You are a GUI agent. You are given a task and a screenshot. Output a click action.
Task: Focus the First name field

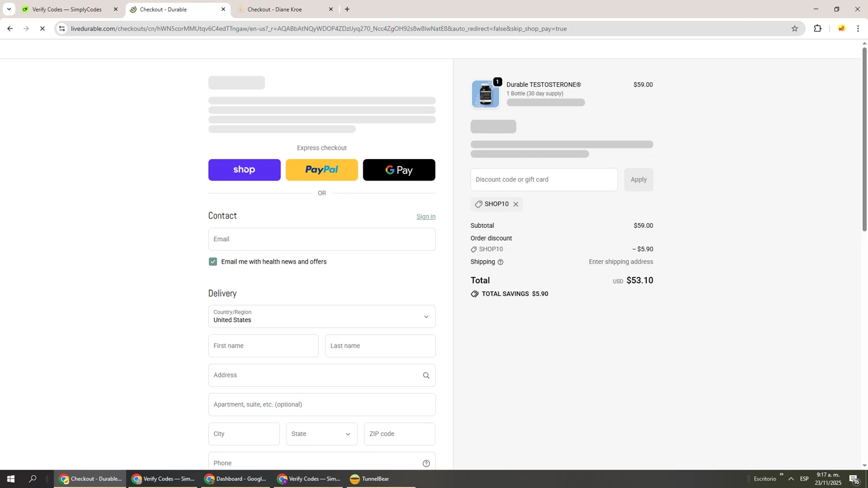coord(263,346)
